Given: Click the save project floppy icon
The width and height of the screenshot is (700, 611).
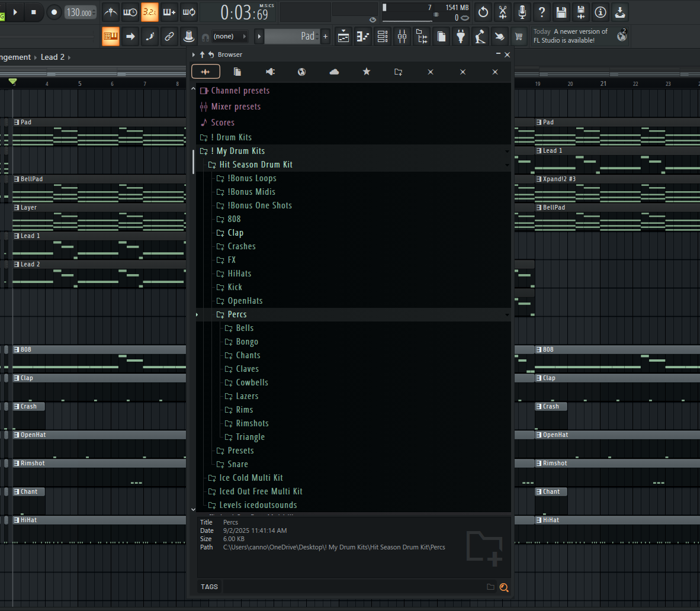Looking at the screenshot, I should click(x=561, y=12).
